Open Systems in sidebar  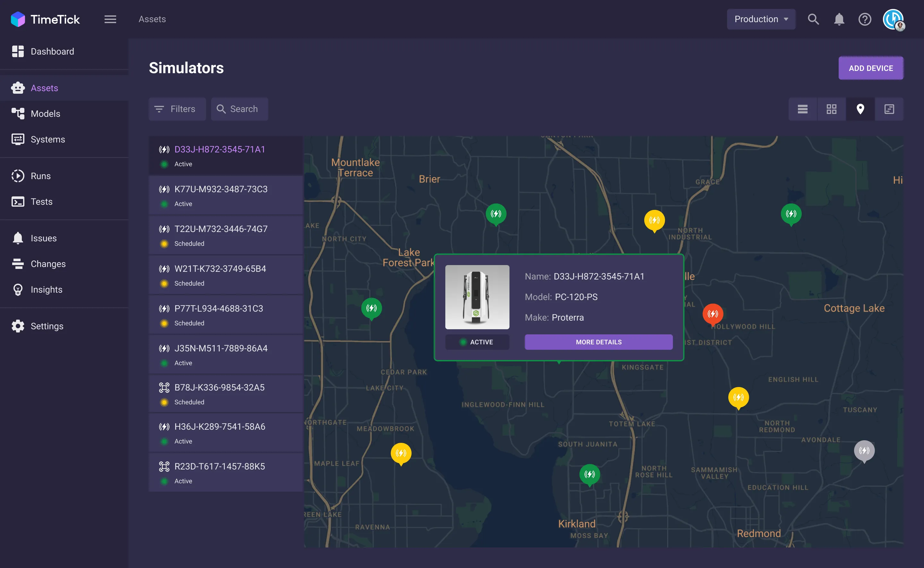click(x=64, y=139)
